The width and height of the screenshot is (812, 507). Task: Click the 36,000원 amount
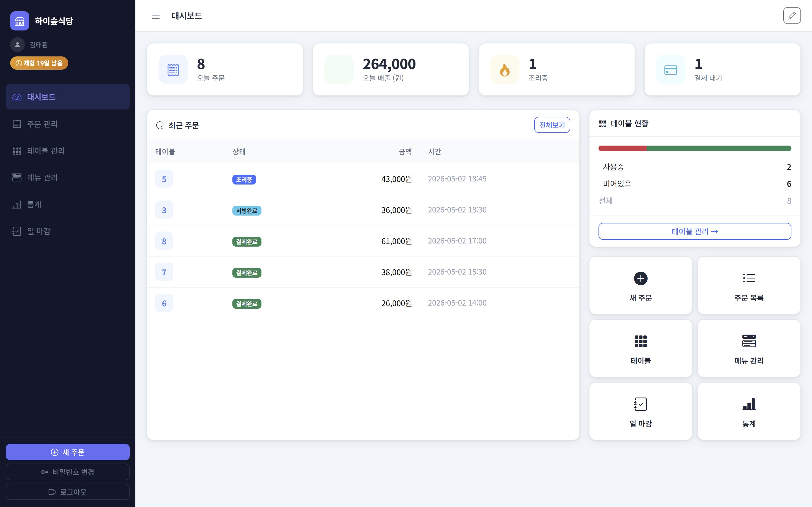397,210
